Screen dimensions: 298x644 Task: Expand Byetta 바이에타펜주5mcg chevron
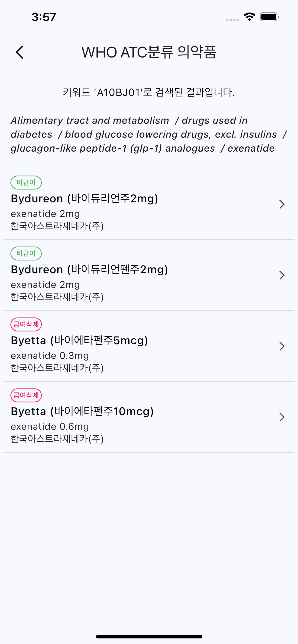(x=282, y=346)
